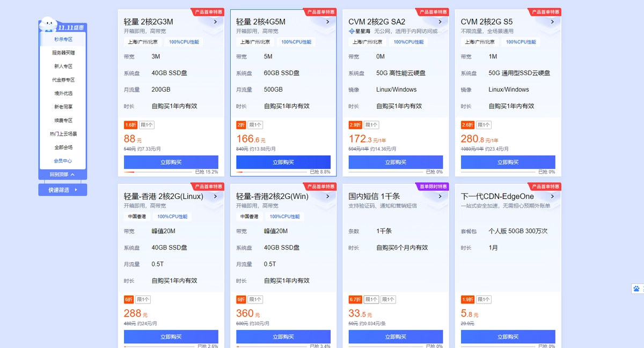The width and height of the screenshot is (644, 348).
Task: Purchase 国内短信 1千条 via 立即购买
Action: (396, 337)
